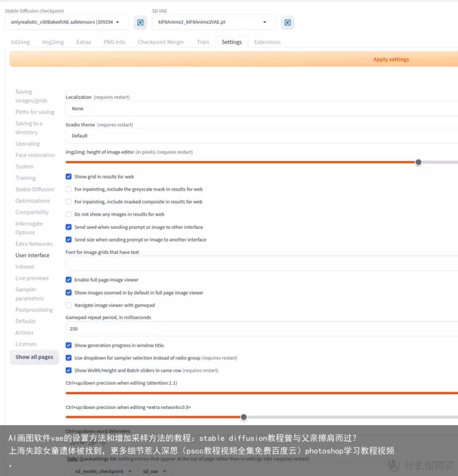Go to the Checkpoint Merger tab
This screenshot has width=458, height=476.
click(161, 42)
